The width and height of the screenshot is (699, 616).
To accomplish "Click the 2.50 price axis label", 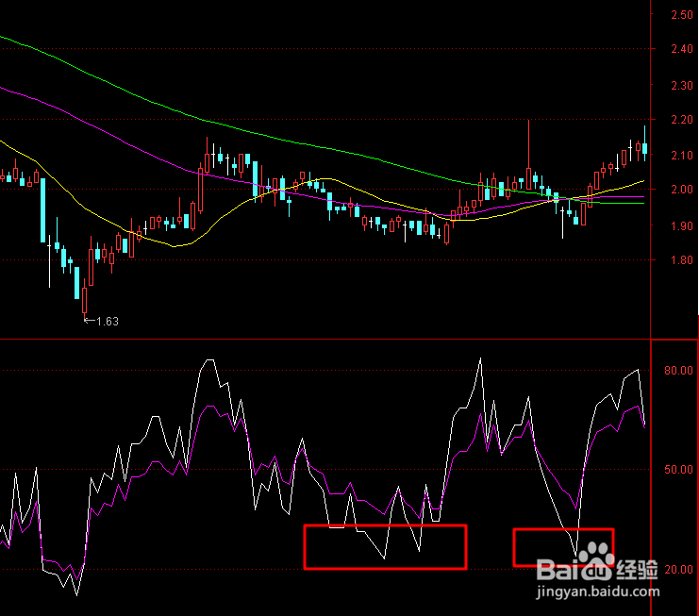I will pyautogui.click(x=682, y=15).
